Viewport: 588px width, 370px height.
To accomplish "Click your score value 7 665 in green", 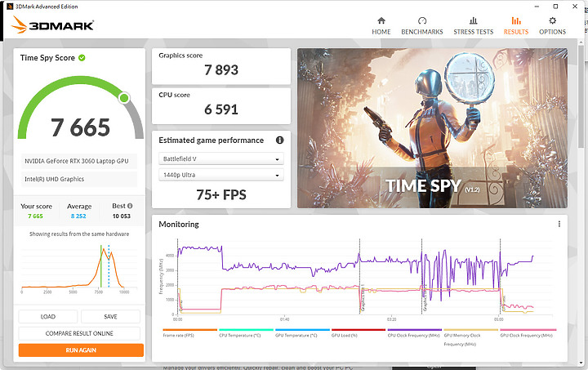I will click(35, 216).
